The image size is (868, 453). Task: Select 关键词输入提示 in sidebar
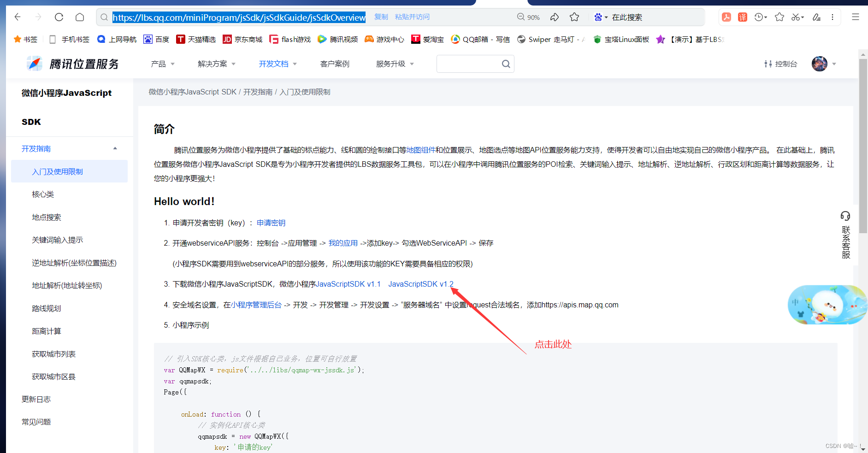[x=58, y=240]
